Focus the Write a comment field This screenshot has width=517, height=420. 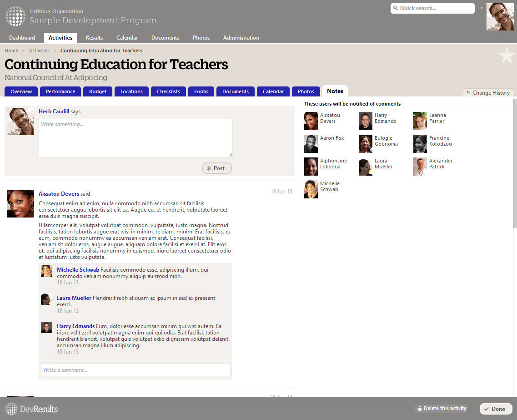pos(136,370)
